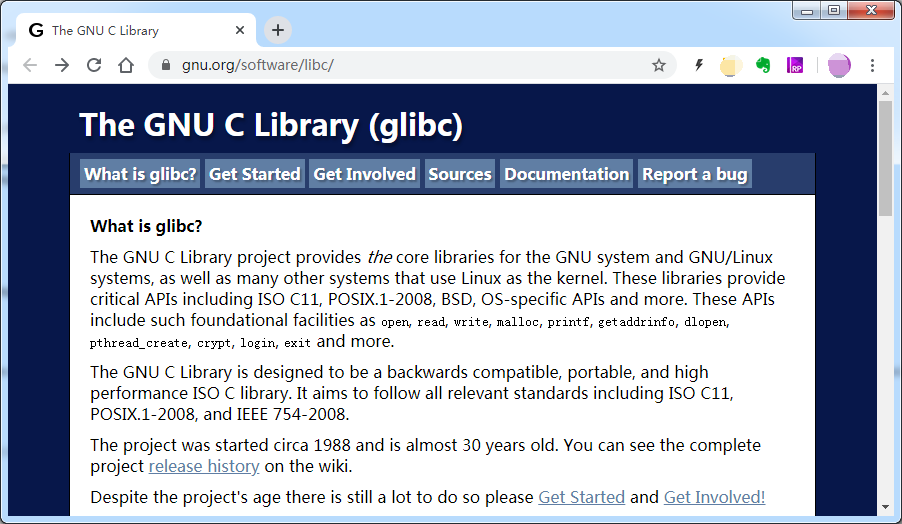Open the Evernote elephant extension
Screen dimensions: 902x524
click(x=763, y=66)
